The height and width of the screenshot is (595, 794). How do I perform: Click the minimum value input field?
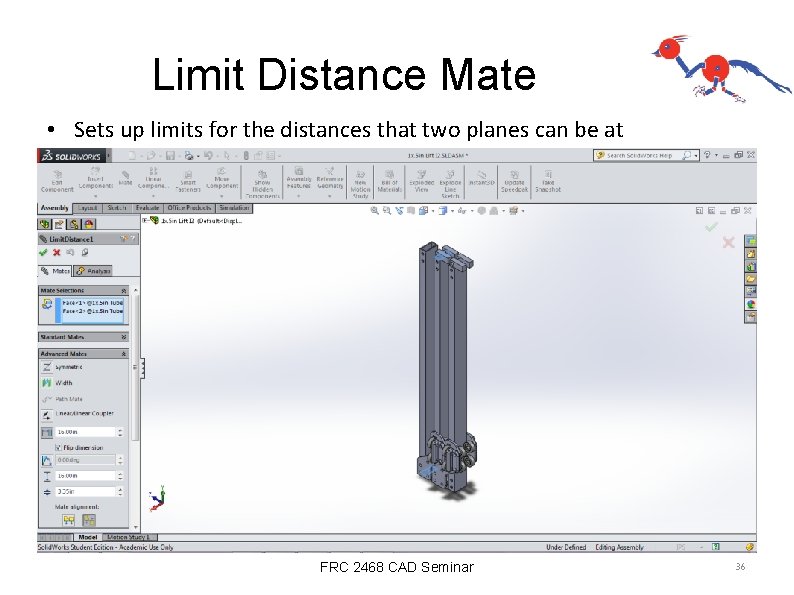[85, 492]
